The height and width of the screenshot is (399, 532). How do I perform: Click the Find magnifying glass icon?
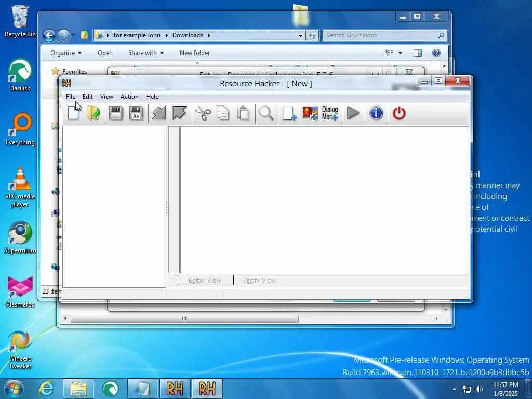coord(266,113)
